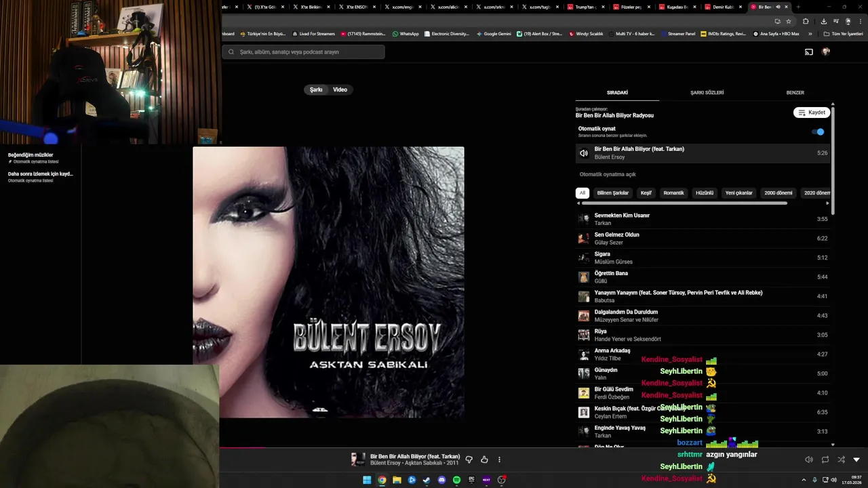Screen dimensions: 868x488
Task: Play Sen Gelmez Oldun by Gülay Sezer
Action: click(x=703, y=239)
